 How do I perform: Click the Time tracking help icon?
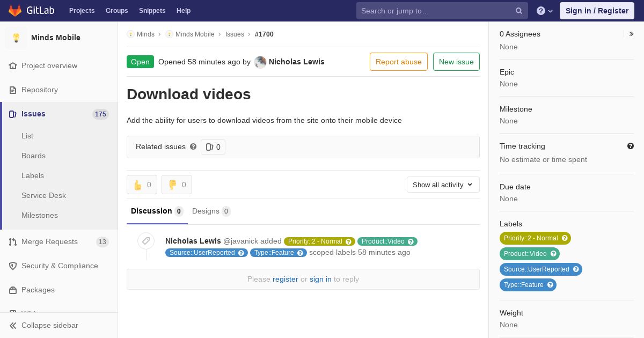coord(631,146)
